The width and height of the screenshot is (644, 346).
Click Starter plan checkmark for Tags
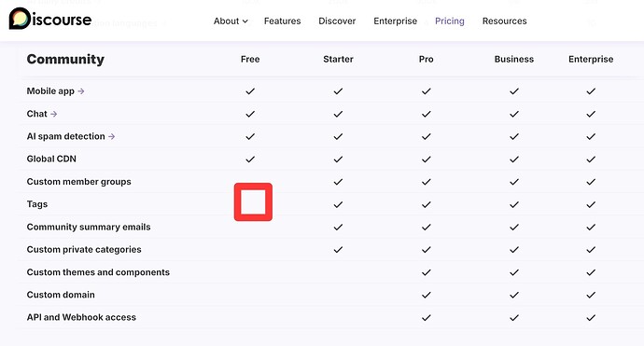tap(338, 204)
